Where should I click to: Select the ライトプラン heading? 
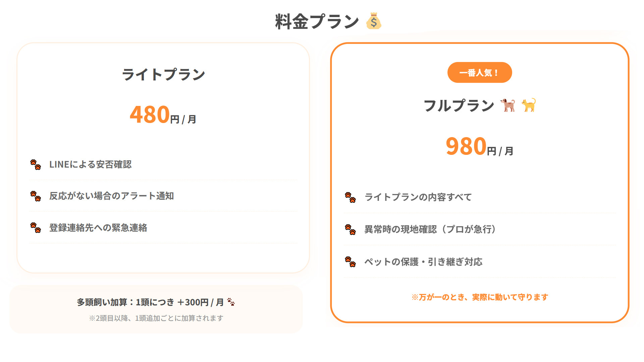point(163,74)
